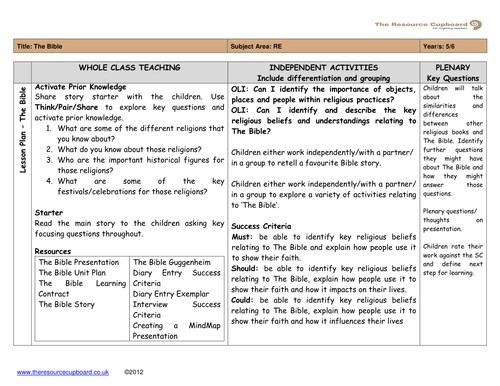The width and height of the screenshot is (500, 386).
Task: Select The Bible Story resource
Action: click(67, 304)
